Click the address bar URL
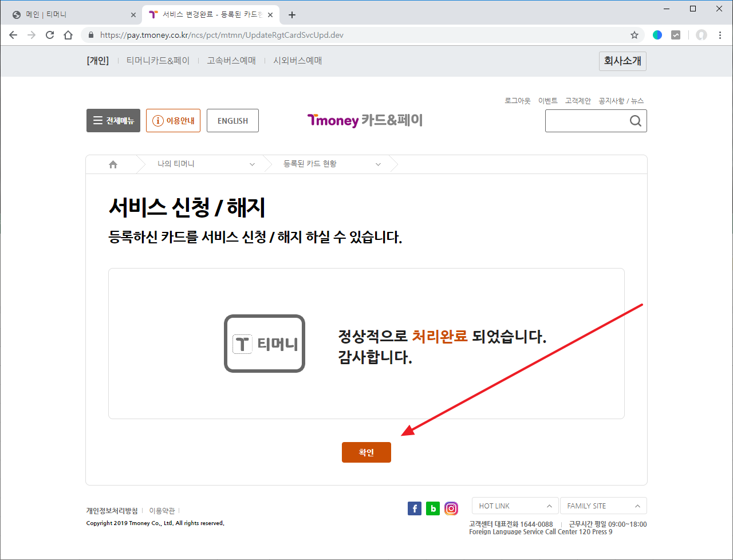Image resolution: width=733 pixels, height=560 pixels. pos(222,35)
